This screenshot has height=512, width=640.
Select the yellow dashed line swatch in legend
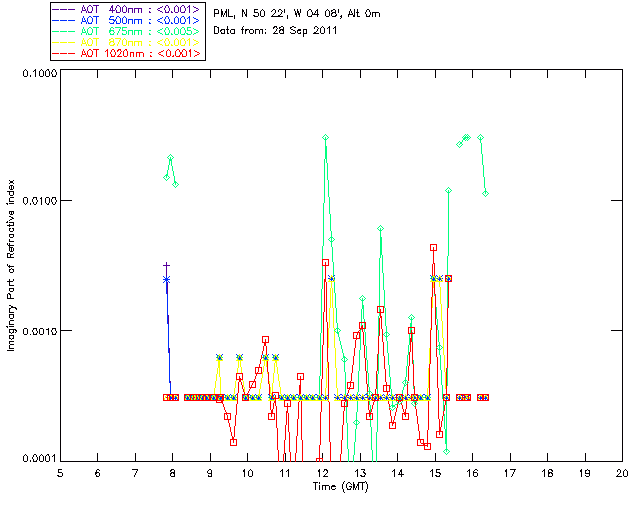[64, 42]
